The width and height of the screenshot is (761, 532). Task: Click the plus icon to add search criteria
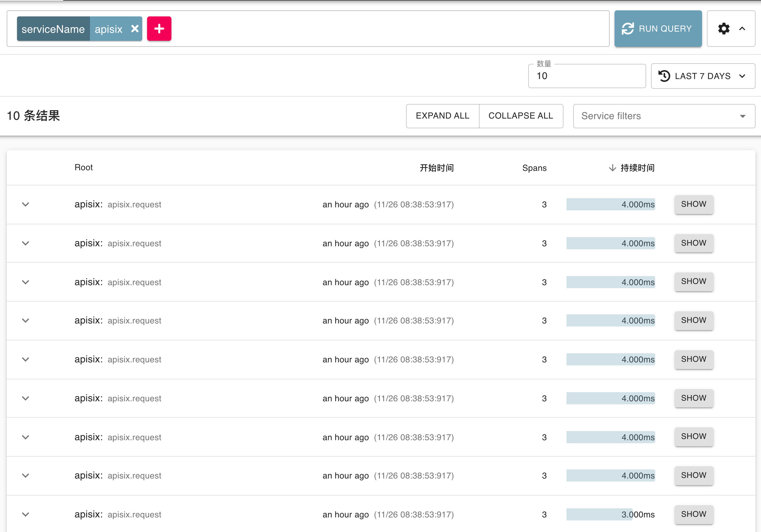(x=159, y=29)
